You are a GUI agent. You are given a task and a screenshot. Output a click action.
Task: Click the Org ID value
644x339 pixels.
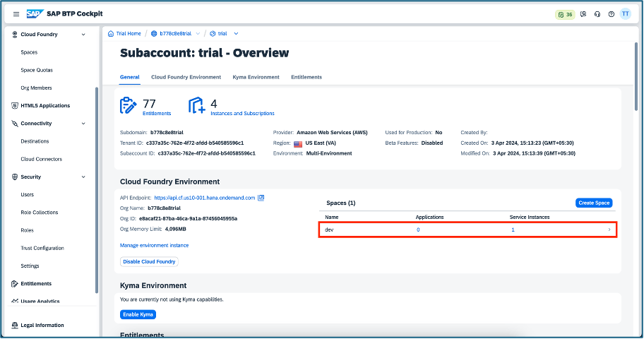(x=188, y=219)
